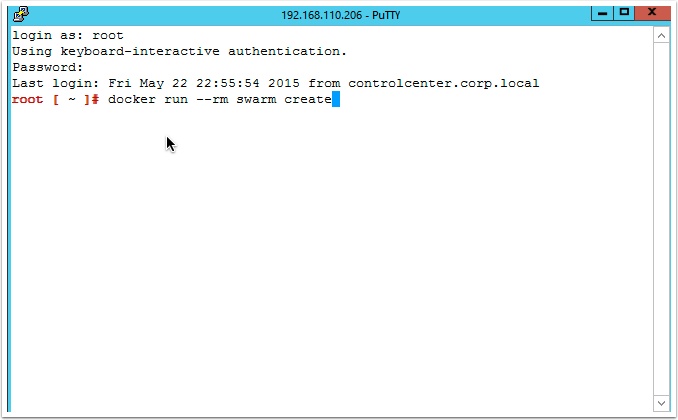Click the 'Password:' prompt line
678x420 pixels.
[x=48, y=67]
